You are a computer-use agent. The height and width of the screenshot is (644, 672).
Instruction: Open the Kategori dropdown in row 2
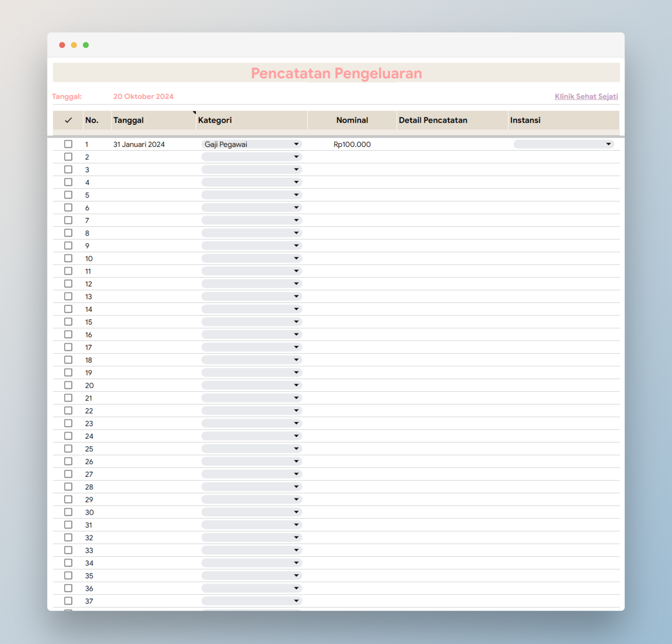(252, 157)
